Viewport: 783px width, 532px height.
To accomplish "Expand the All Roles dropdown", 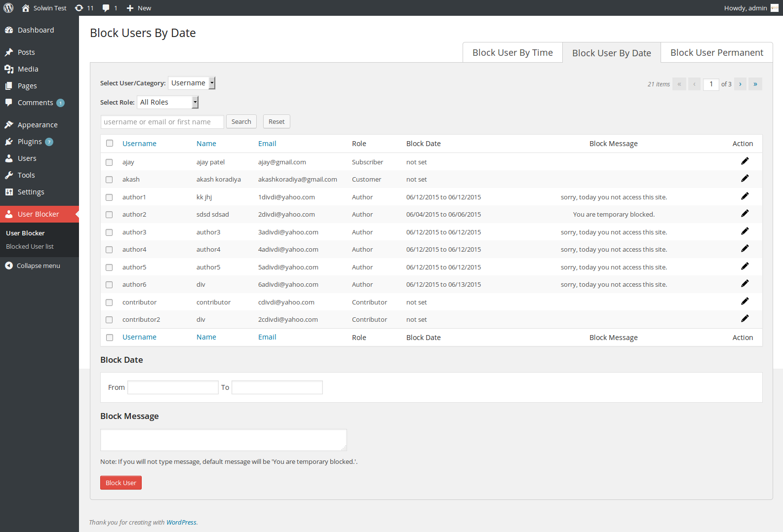I will pos(168,102).
